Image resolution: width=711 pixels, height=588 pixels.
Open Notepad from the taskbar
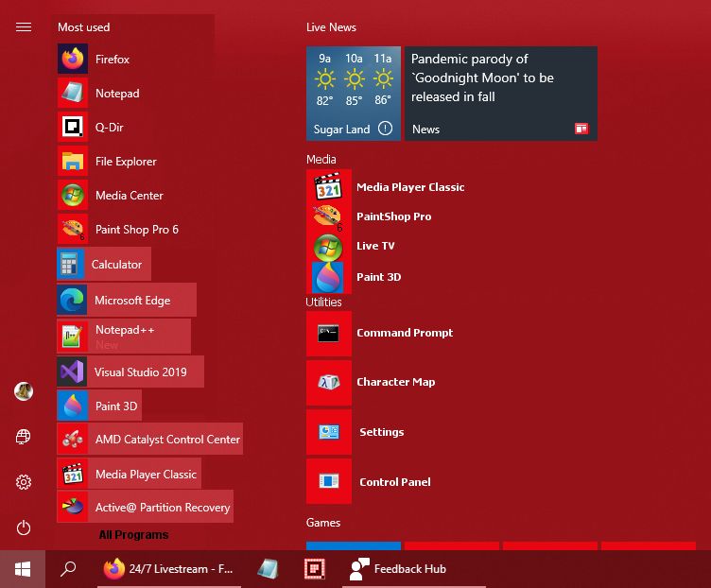(268, 569)
